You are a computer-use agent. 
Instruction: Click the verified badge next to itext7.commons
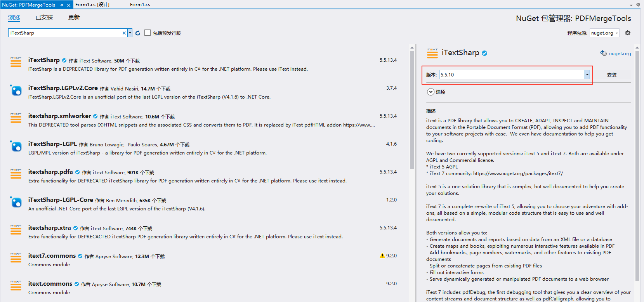tap(80, 256)
